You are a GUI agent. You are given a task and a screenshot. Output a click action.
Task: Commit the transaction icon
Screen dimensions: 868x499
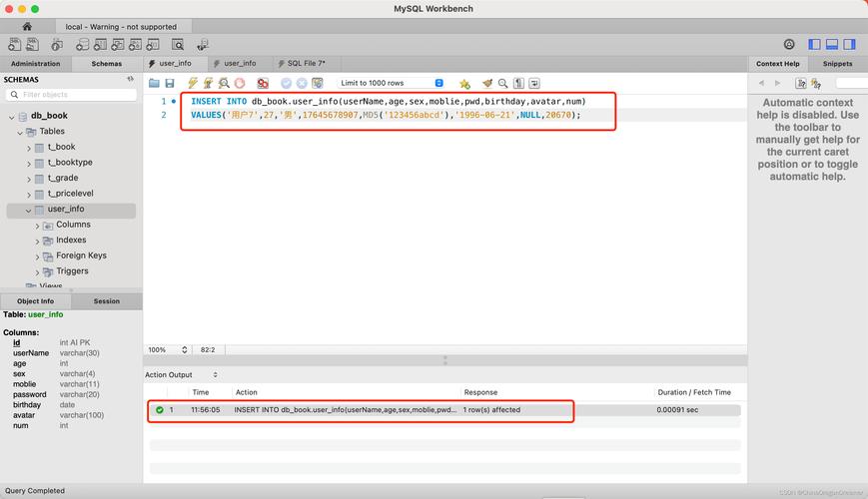tap(287, 83)
